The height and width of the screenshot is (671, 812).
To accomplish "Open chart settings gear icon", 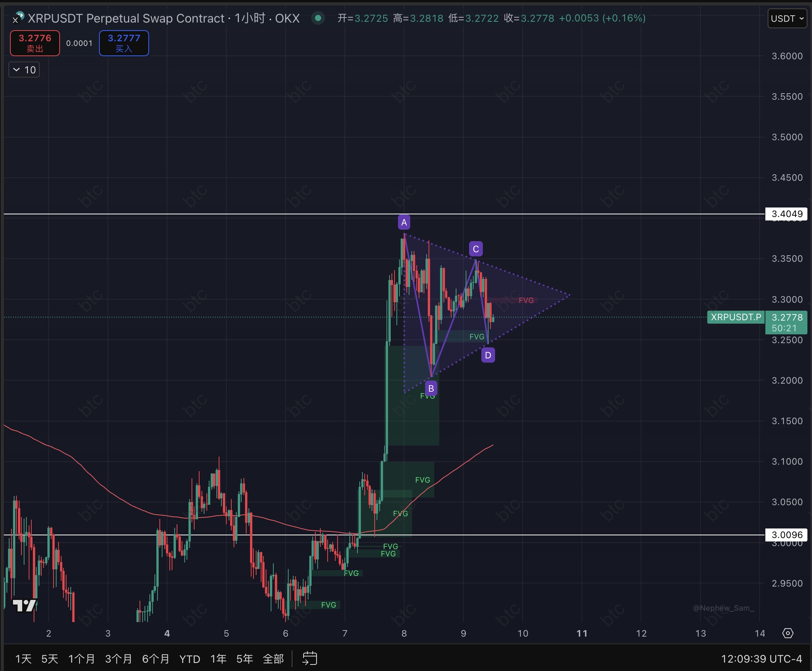I will click(788, 633).
